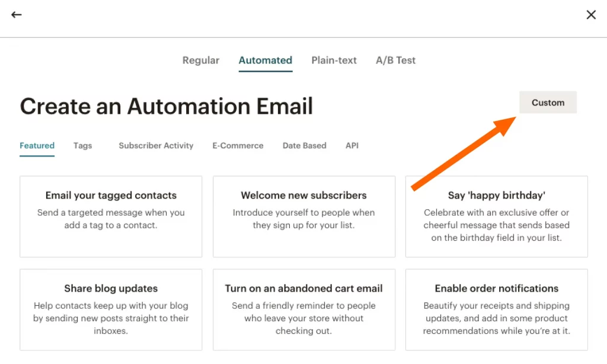
Task: Show Subscriber Activity automations
Action: pos(156,146)
